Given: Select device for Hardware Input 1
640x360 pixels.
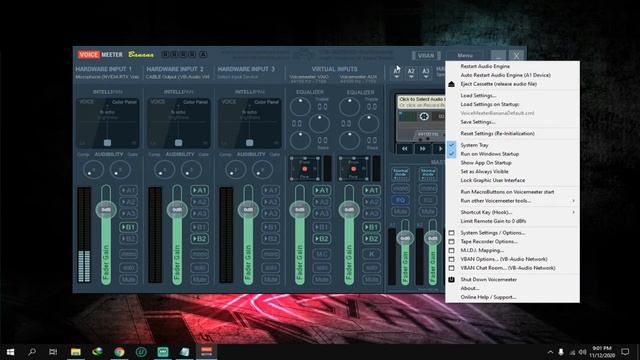Looking at the screenshot, I should [x=107, y=77].
